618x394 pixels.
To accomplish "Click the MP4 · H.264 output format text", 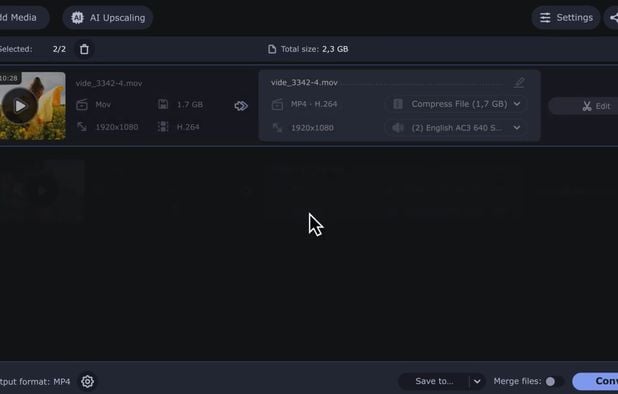I will click(314, 104).
